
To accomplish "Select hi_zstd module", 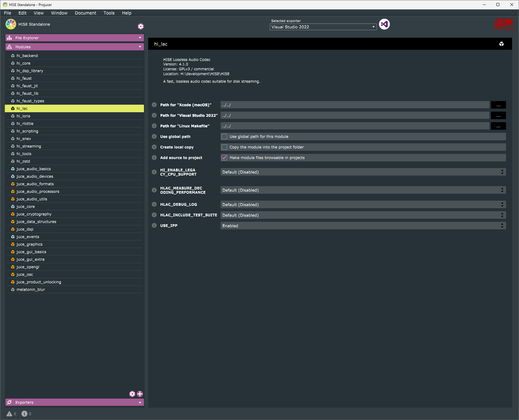I will (x=74, y=161).
